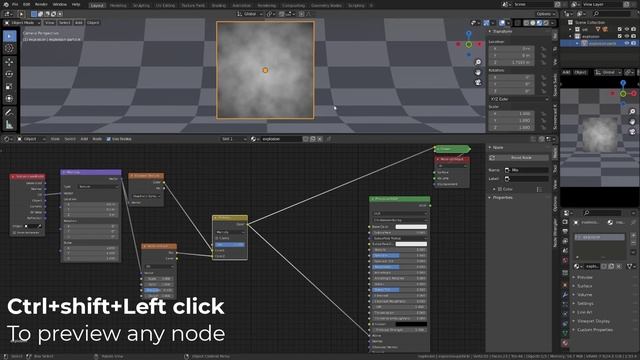Toggle exclude checkbox of explosion collection

tap(620, 36)
